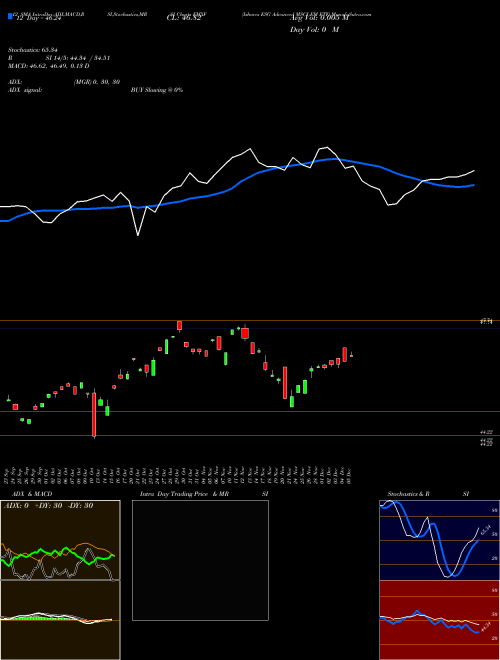Click the "(MGR) 0, 30, 30" ADX values
The image size is (500, 660).
point(97,82)
